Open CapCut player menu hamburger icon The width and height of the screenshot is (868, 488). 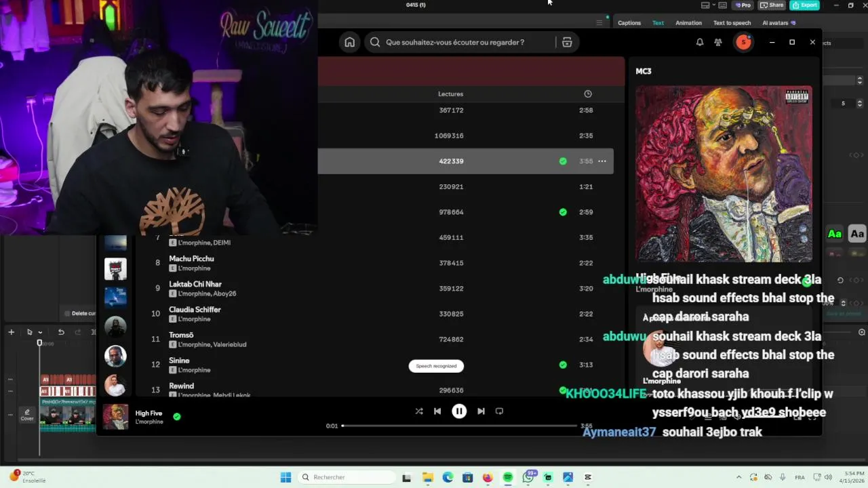coord(599,23)
